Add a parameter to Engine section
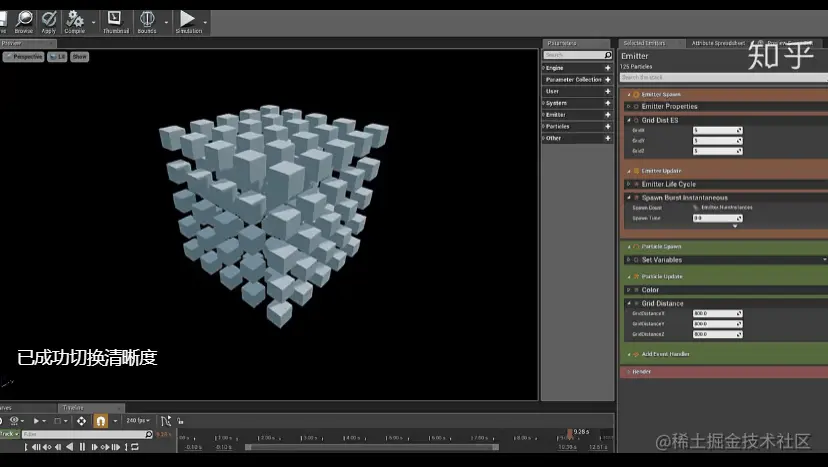The image size is (828, 467). (x=608, y=68)
